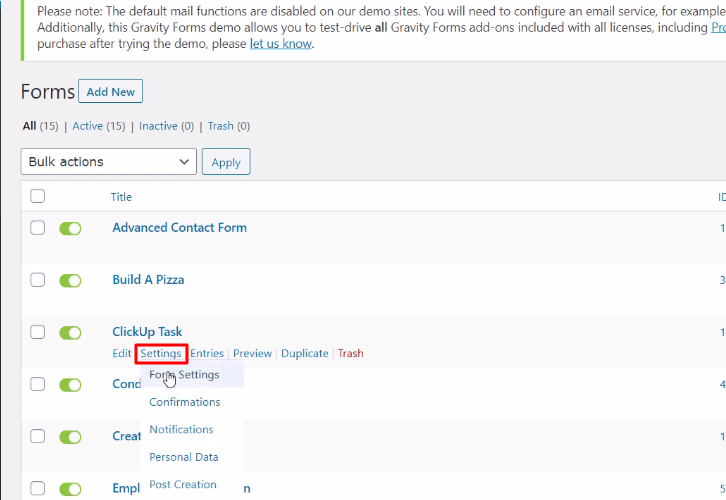Select Notifications from Settings menu
The image size is (726, 500).
tap(181, 429)
